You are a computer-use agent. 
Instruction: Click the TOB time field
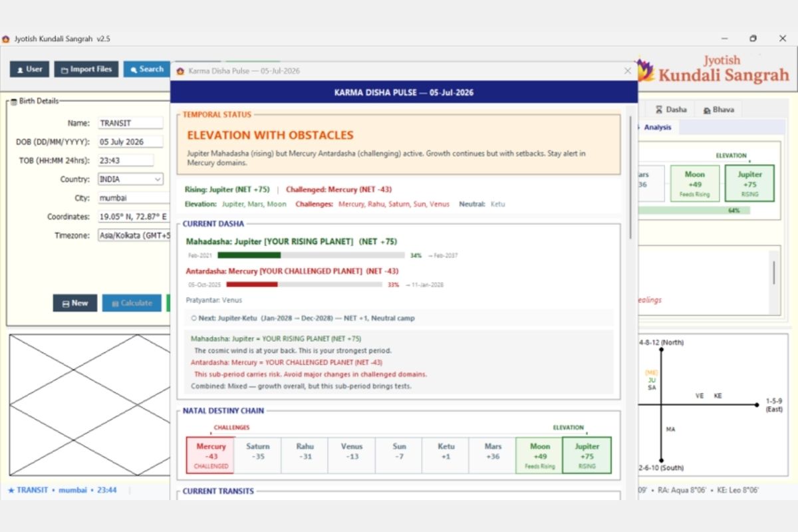click(x=126, y=160)
